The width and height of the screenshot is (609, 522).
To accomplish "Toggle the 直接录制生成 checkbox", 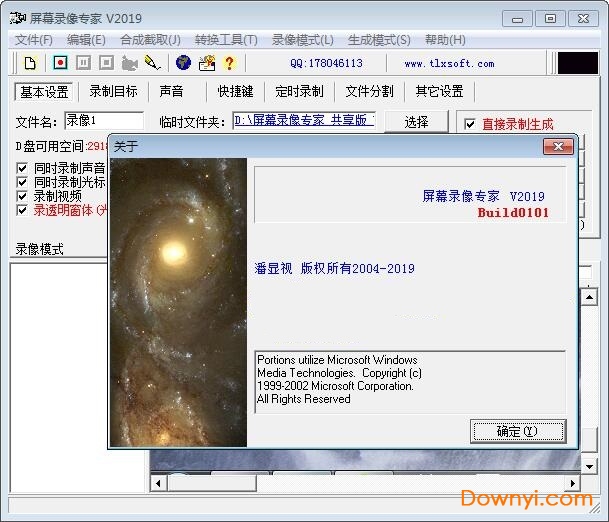I will click(x=470, y=125).
